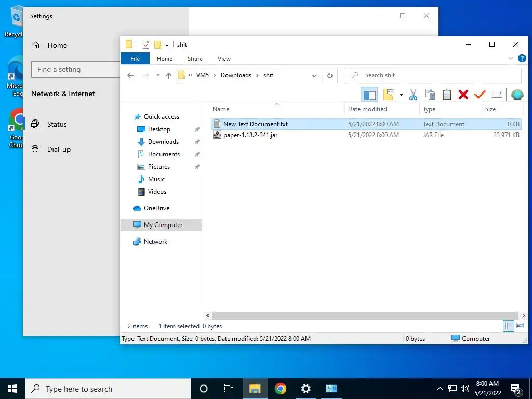Click Find a setting box in Settings
This screenshot has height=399, width=532.
[x=76, y=70]
